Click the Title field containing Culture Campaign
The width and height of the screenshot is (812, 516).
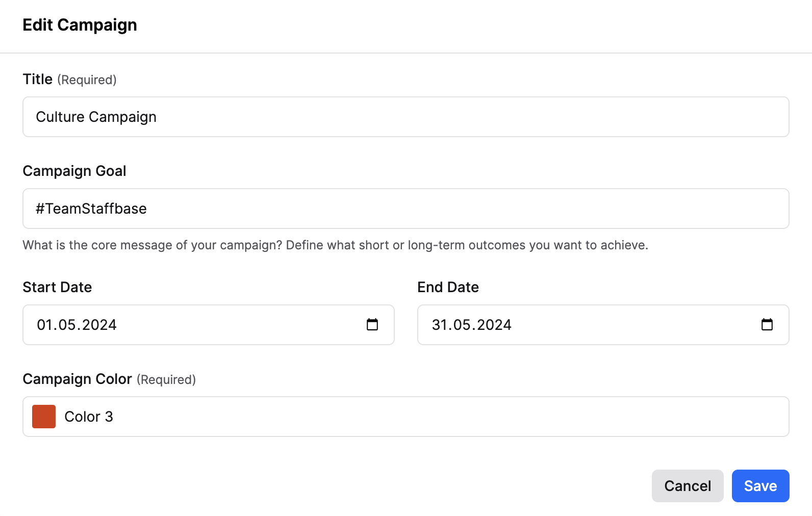(x=406, y=117)
